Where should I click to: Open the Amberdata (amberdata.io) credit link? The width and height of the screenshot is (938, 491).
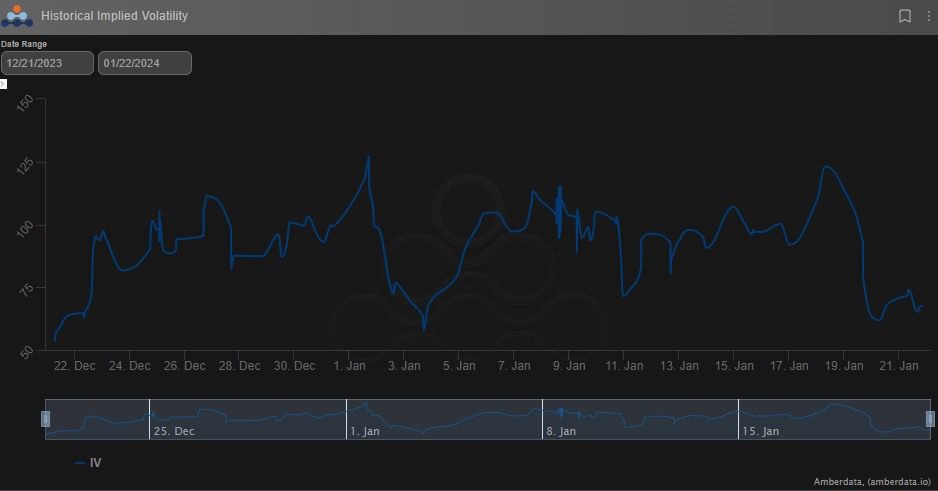pos(872,481)
